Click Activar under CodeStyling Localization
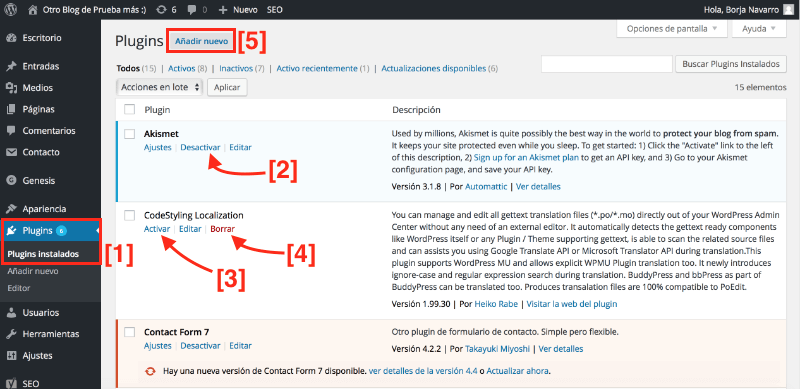This screenshot has height=389, width=800. [157, 229]
